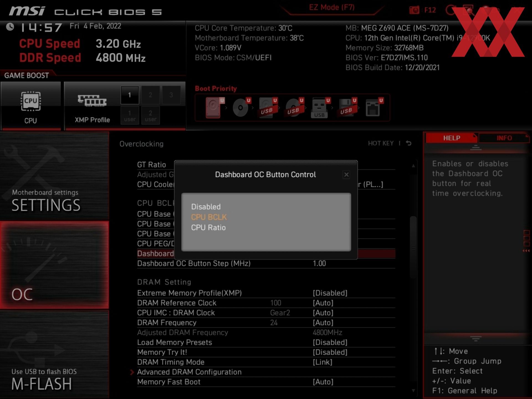Enable XMP profile 3

(x=171, y=95)
